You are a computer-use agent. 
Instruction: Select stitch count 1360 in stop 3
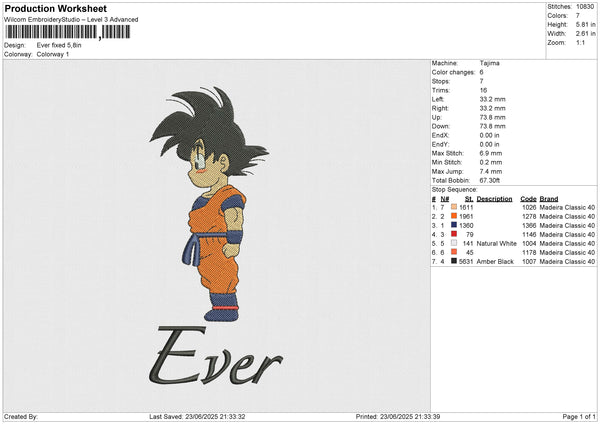(x=466, y=225)
